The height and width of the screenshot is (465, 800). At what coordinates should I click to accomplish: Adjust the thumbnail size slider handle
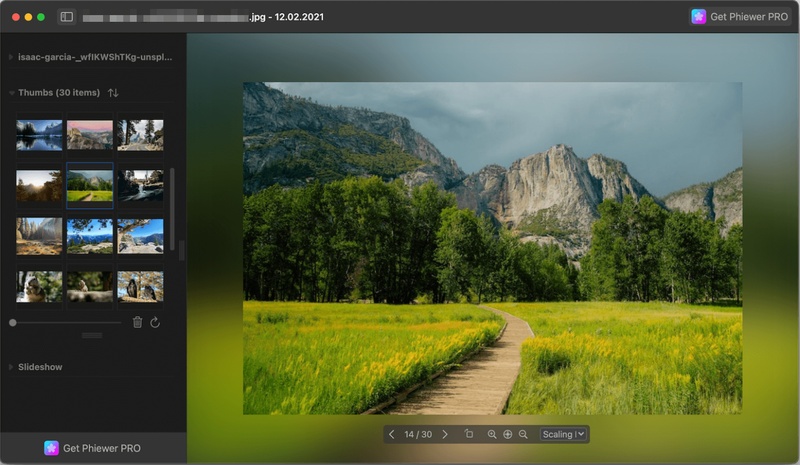[x=13, y=323]
